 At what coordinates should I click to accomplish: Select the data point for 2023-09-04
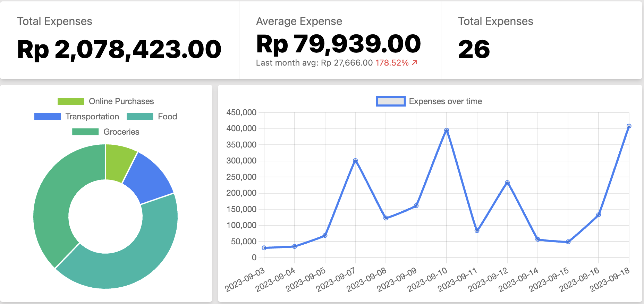pos(295,246)
